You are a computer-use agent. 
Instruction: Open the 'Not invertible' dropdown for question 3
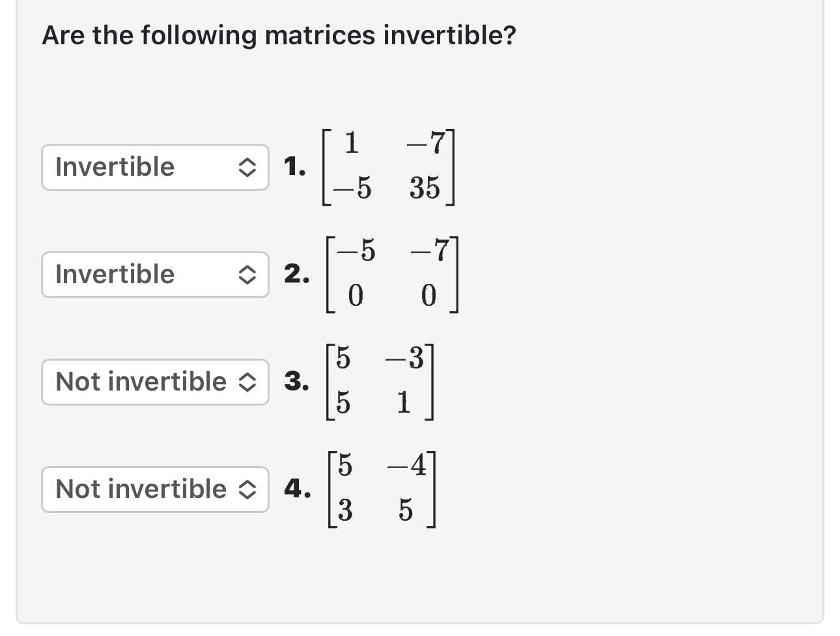pos(155,382)
